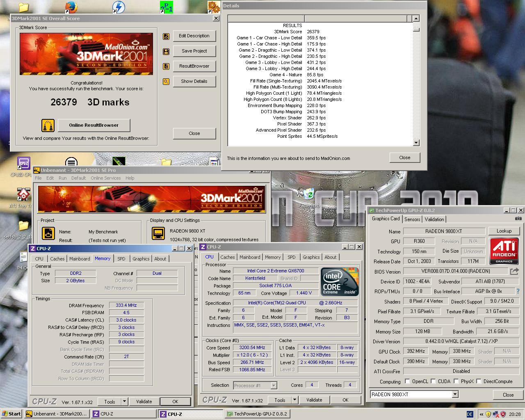Click the Edit Description button
The image size is (525, 420).
pyautogui.click(x=194, y=36)
